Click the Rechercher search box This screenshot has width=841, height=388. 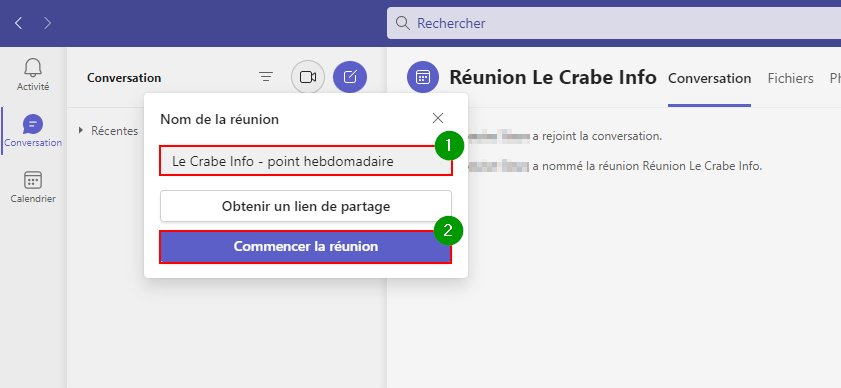point(614,23)
